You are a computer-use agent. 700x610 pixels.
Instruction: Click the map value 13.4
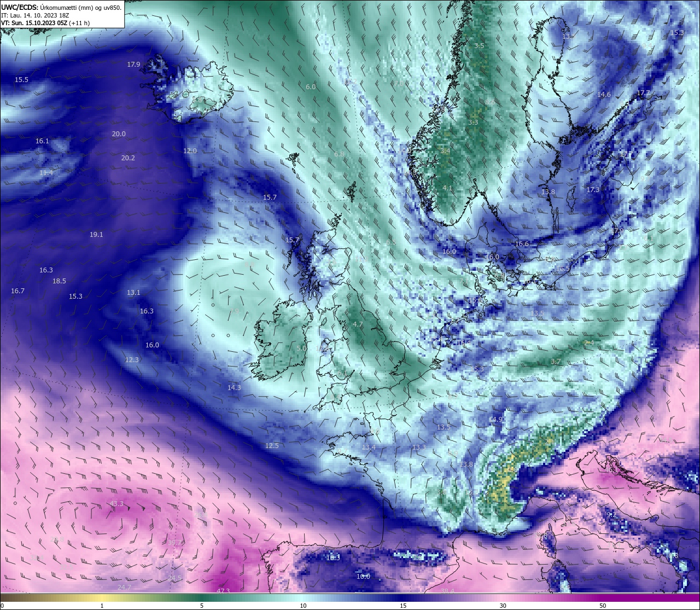[369, 448]
